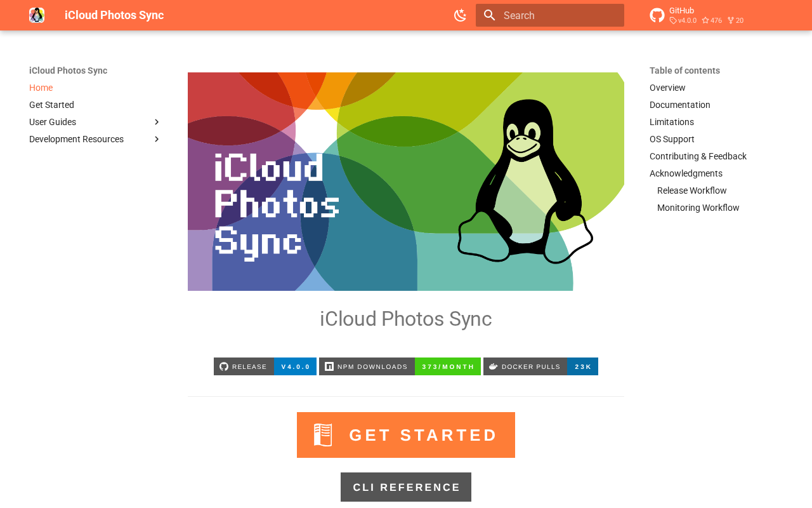
Task: Open Get Started in the sidebar
Action: pyautogui.click(x=52, y=105)
